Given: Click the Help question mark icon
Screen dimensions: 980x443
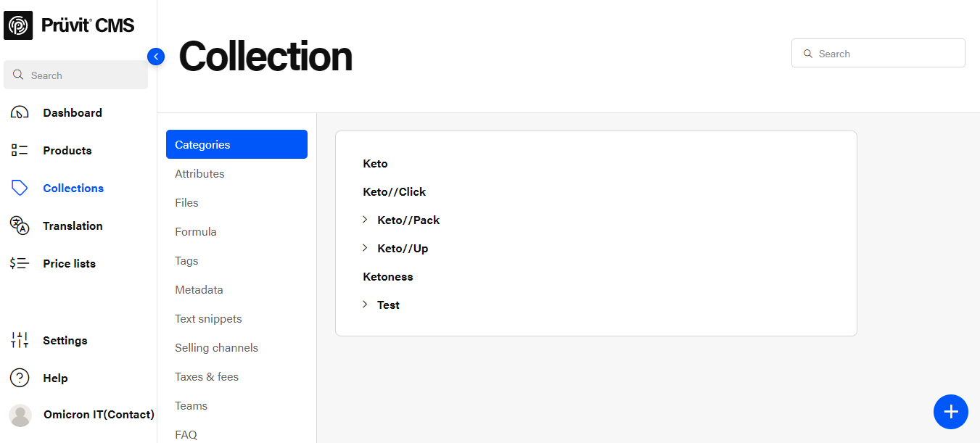Looking at the screenshot, I should [x=20, y=378].
